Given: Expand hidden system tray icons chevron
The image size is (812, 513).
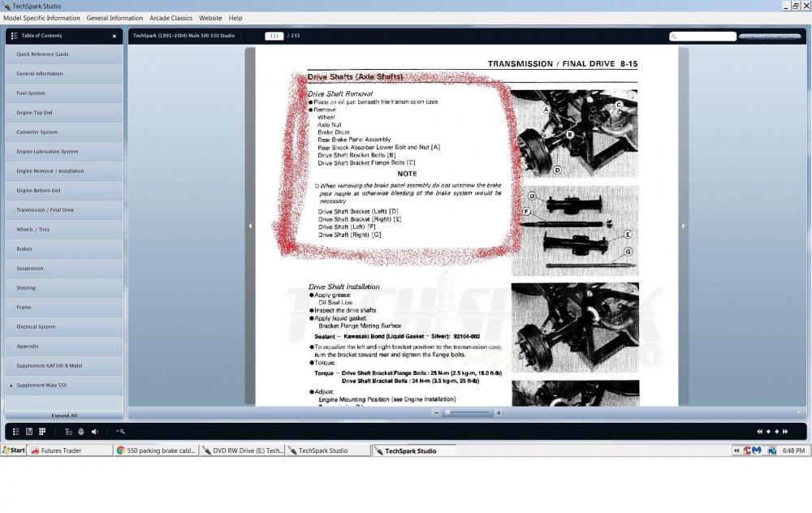Looking at the screenshot, I should (x=736, y=450).
